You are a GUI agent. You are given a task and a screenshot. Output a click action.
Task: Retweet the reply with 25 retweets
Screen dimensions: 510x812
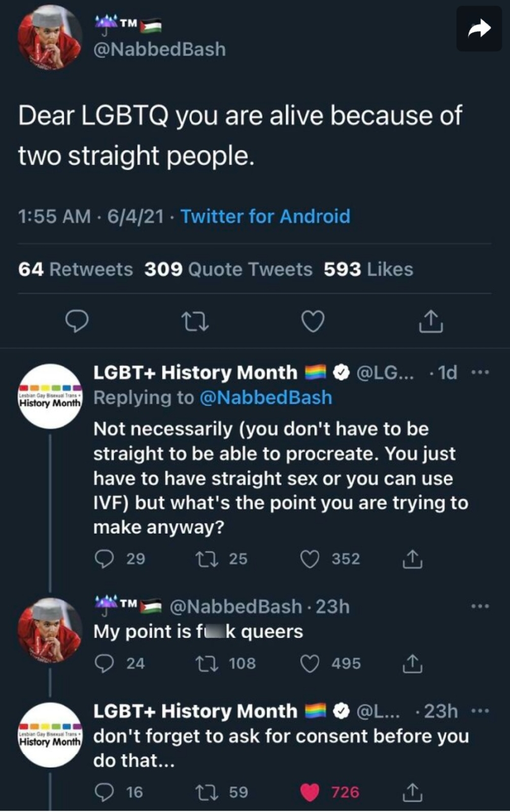(207, 559)
